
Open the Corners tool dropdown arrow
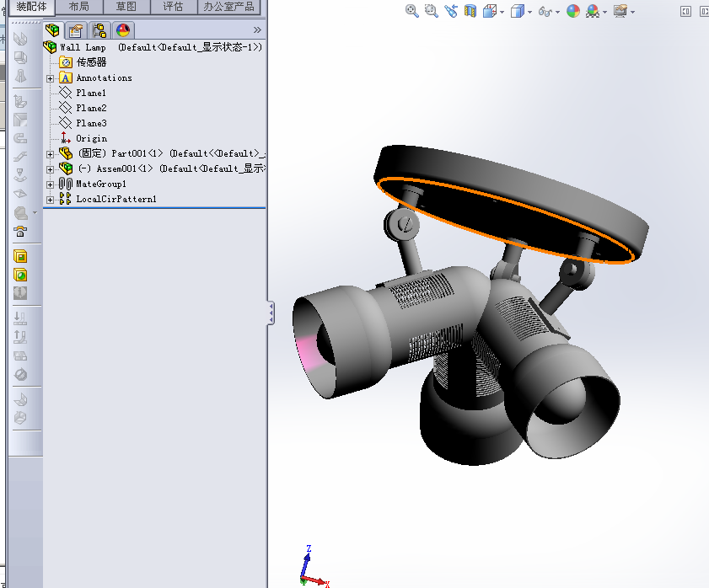point(35,213)
